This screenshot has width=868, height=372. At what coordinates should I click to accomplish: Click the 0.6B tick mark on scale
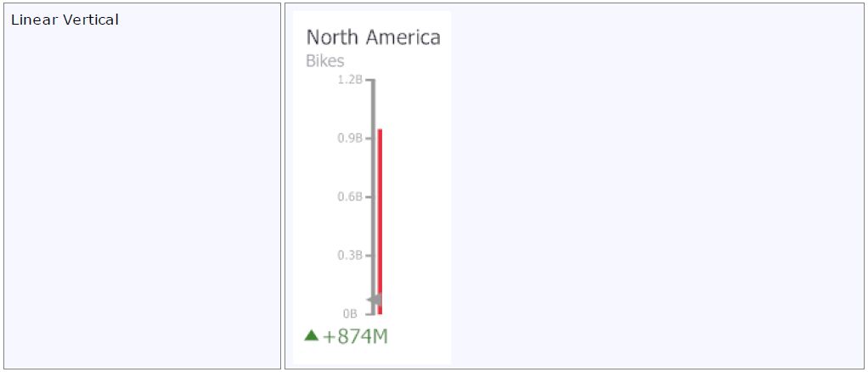tap(368, 196)
